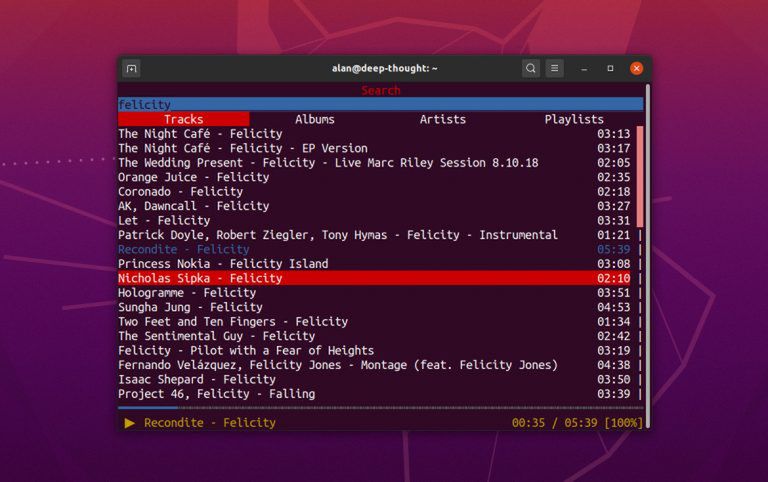768x482 pixels.
Task: Select Felicity - Pilot with a Fear of Heights
Action: click(x=374, y=350)
